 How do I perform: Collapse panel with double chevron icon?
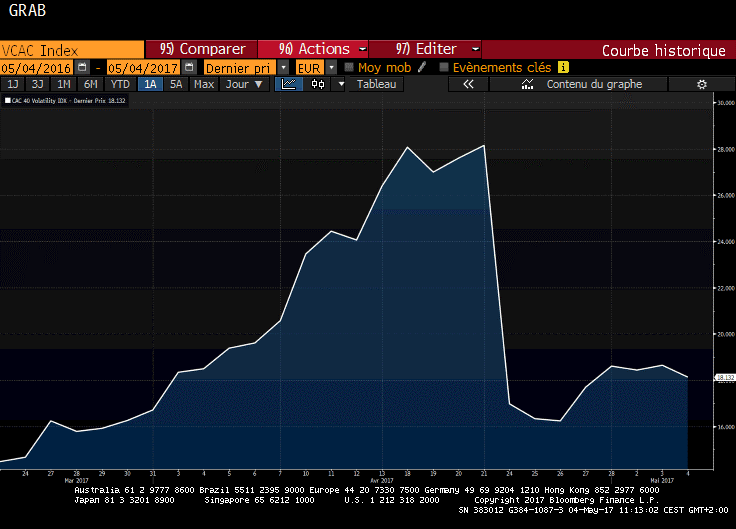[468, 84]
